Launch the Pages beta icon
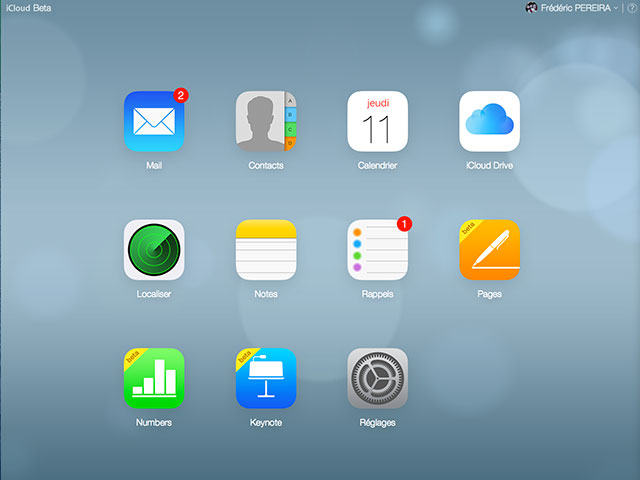 point(489,250)
